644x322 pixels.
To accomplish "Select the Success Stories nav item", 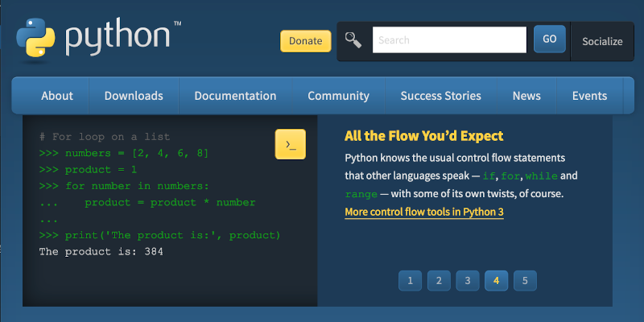I will pos(440,96).
